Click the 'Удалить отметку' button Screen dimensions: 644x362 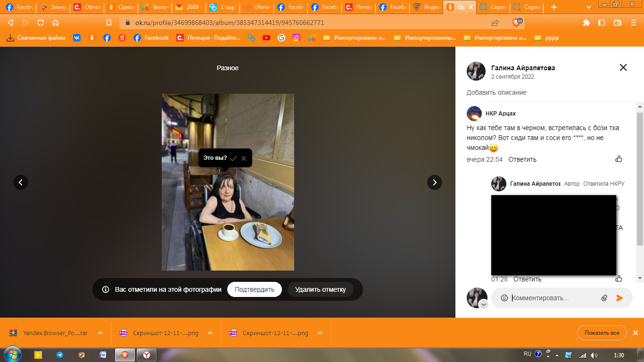[x=320, y=289]
